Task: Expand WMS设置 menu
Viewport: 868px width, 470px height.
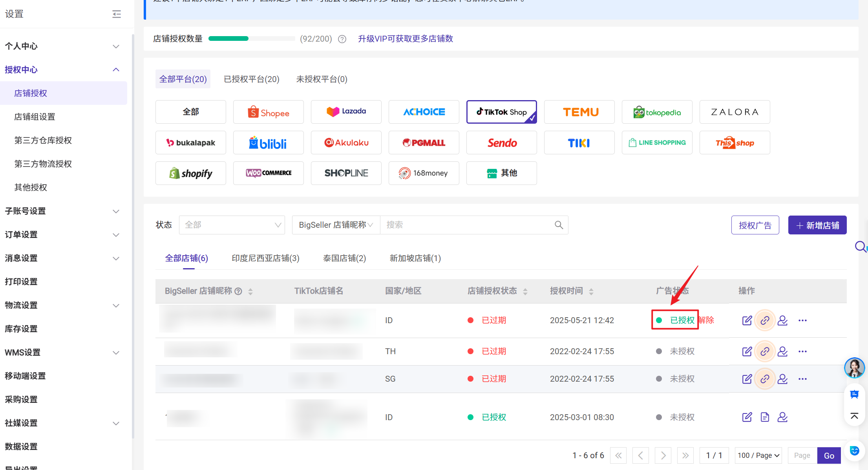Action: (116, 353)
